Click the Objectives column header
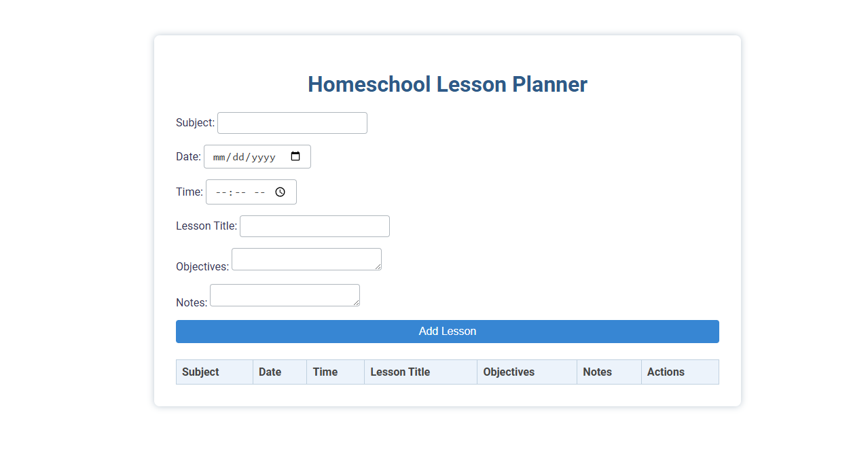Viewport: 868px width, 462px height. (509, 372)
